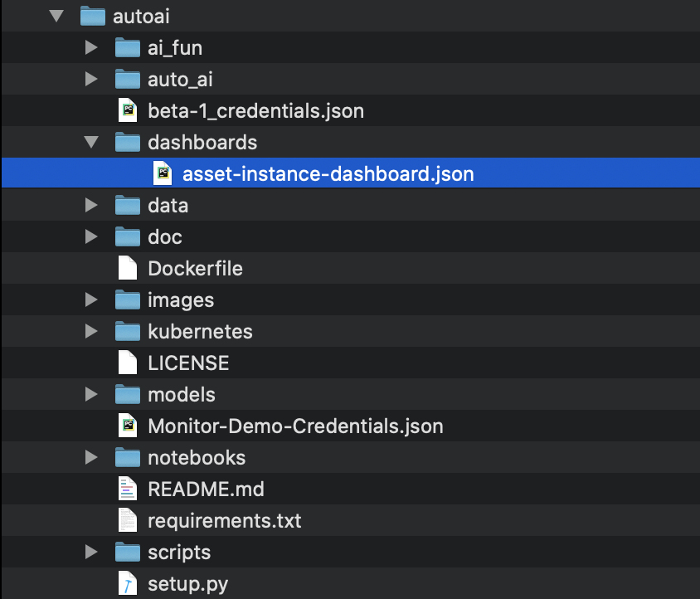Click the beta-1_credentials.json PyCharm file icon
Image resolution: width=700 pixels, height=599 pixels.
click(x=128, y=110)
